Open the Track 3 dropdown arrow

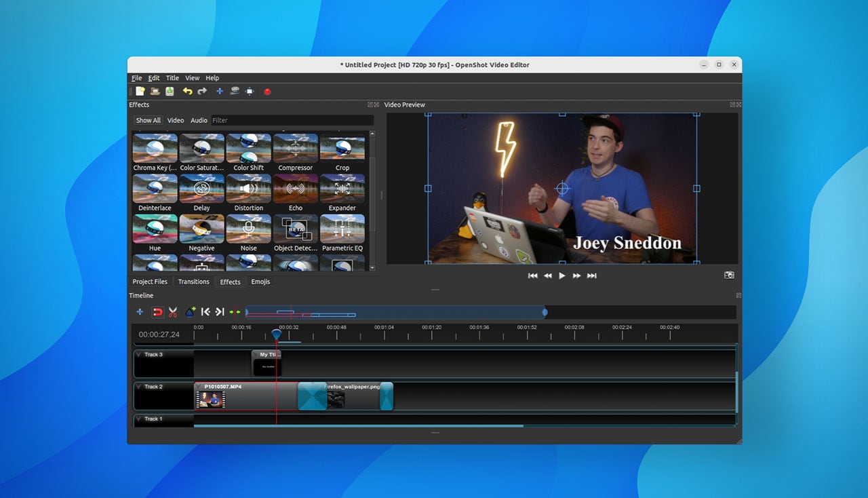coord(139,354)
